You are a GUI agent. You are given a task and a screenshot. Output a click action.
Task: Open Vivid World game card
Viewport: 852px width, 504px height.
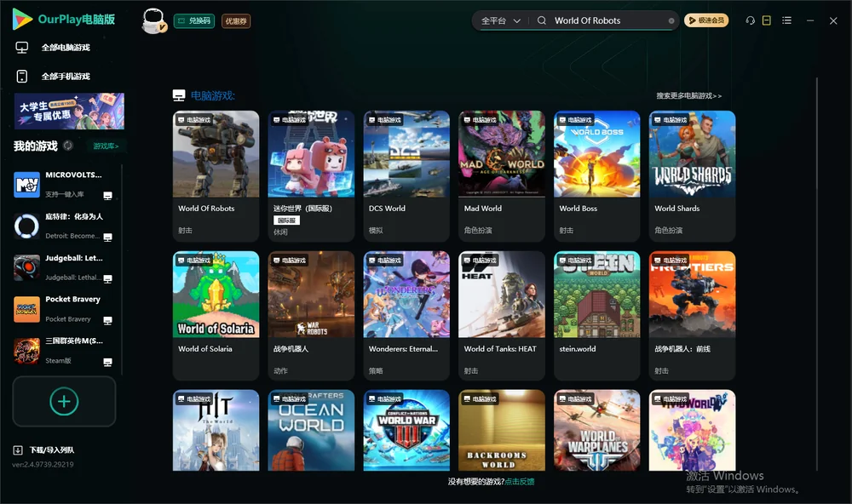[692, 430]
